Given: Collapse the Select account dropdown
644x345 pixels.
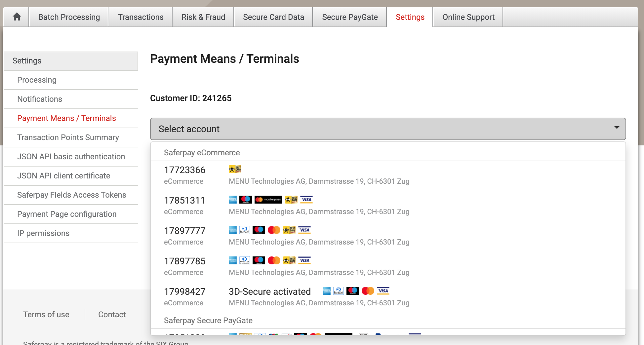Looking at the screenshot, I should point(388,129).
